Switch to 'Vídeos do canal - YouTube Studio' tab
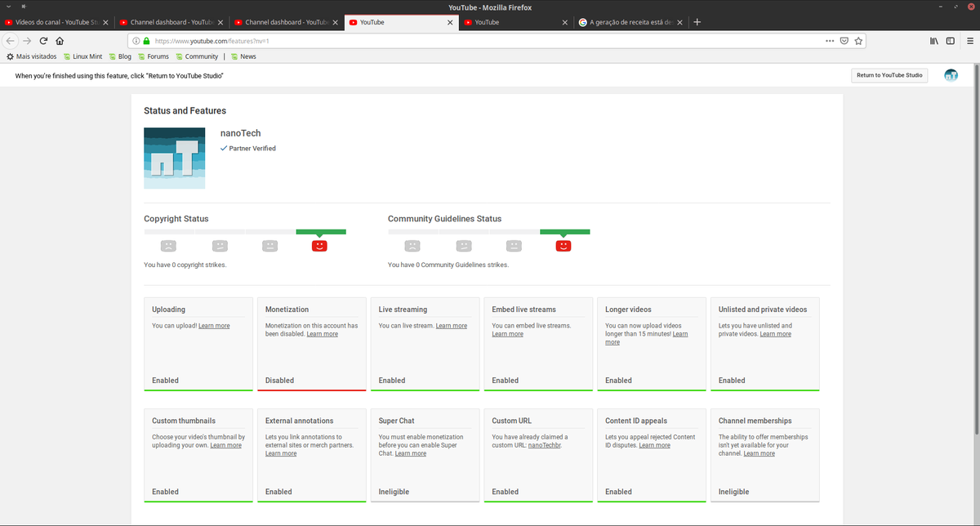Image resolution: width=980 pixels, height=526 pixels. (x=57, y=22)
